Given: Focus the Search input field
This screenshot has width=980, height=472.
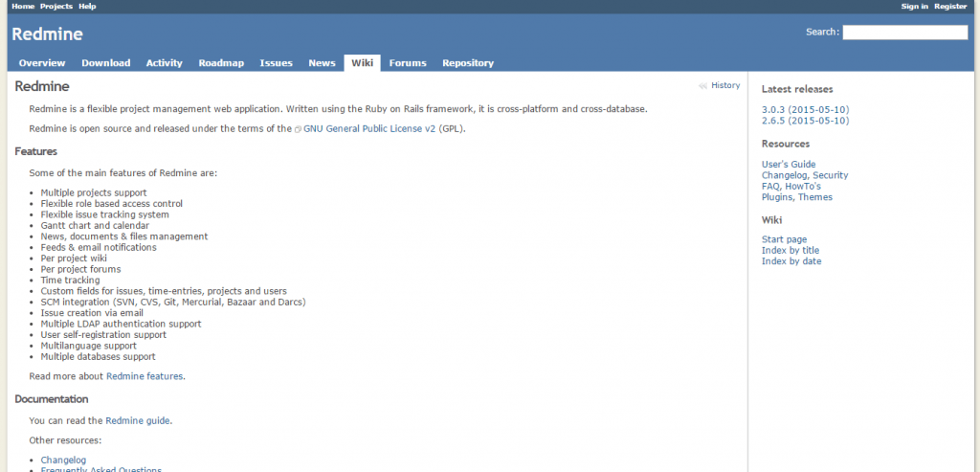Looking at the screenshot, I should coord(905,33).
